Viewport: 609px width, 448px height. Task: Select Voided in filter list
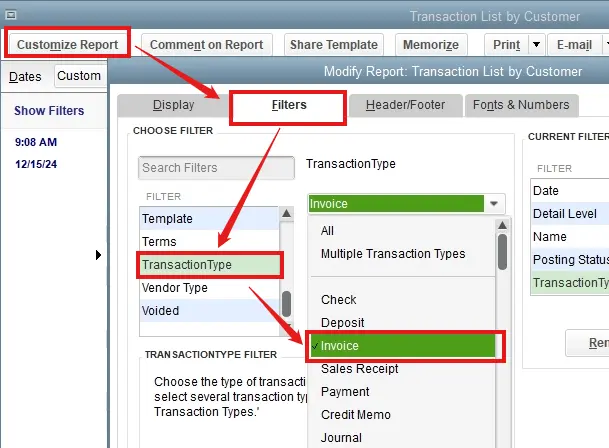209,310
